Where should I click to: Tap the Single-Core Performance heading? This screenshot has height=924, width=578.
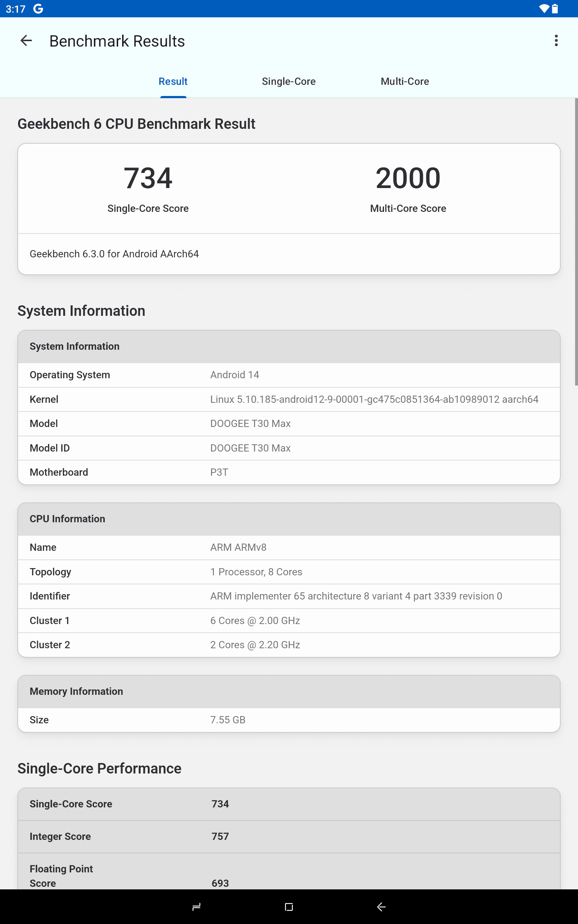(99, 768)
